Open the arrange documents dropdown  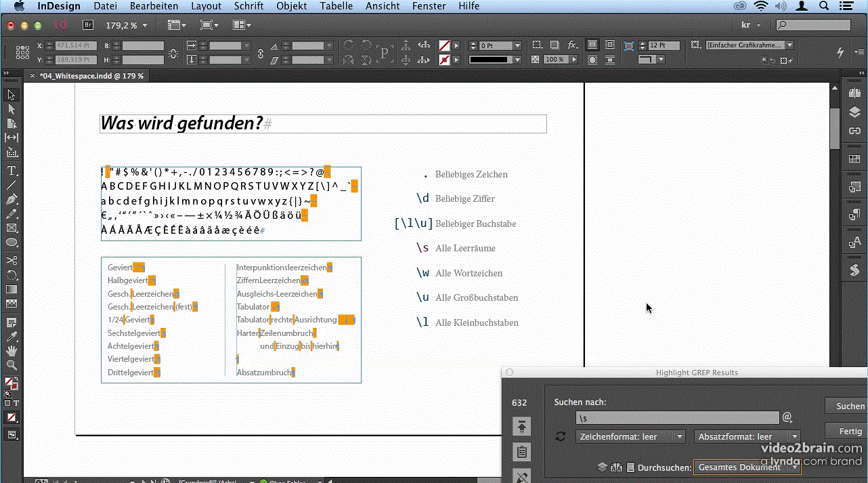[242, 25]
